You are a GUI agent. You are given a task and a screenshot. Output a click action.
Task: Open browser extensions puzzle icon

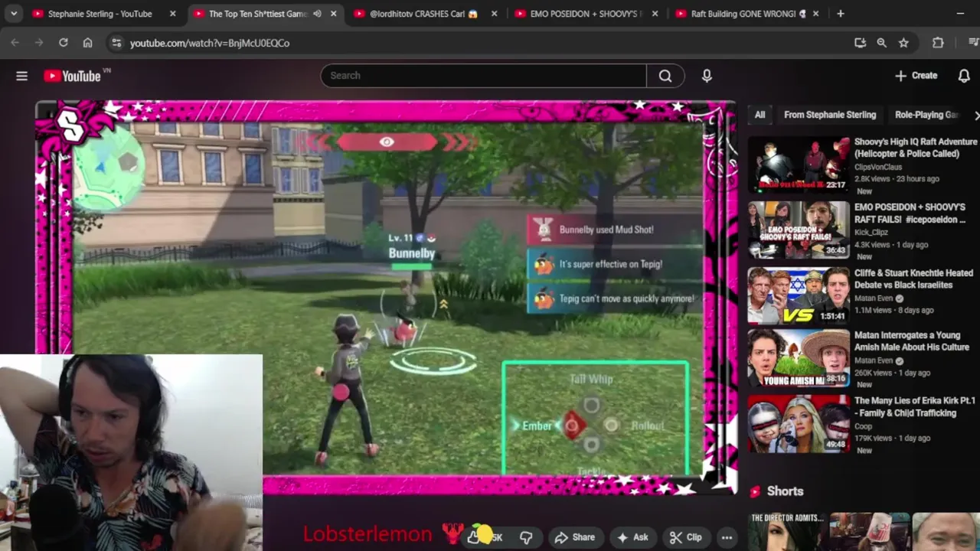pos(938,43)
